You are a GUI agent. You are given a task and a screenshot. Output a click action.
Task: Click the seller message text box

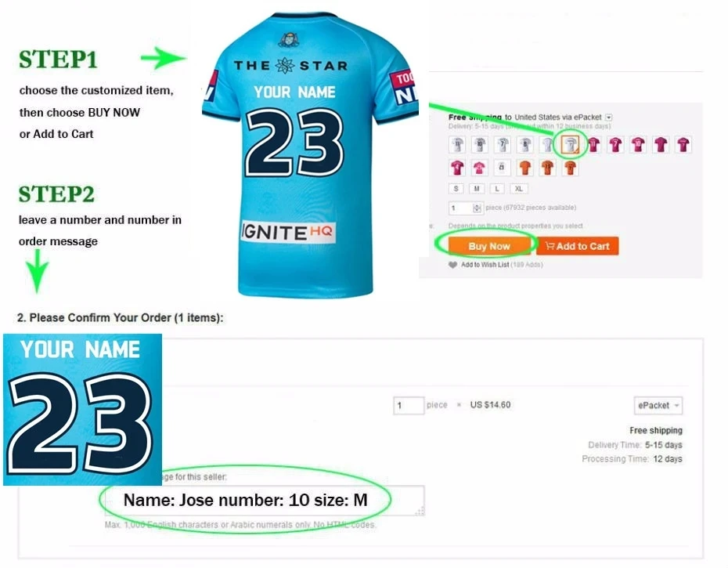264,500
